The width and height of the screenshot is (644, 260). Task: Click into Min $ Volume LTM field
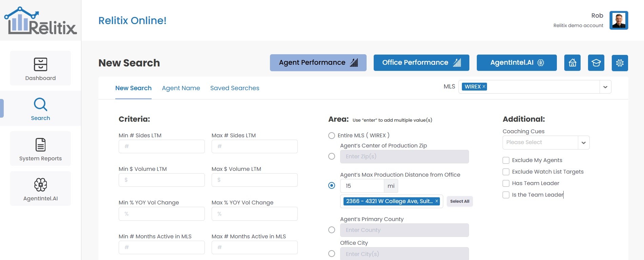[x=162, y=180]
